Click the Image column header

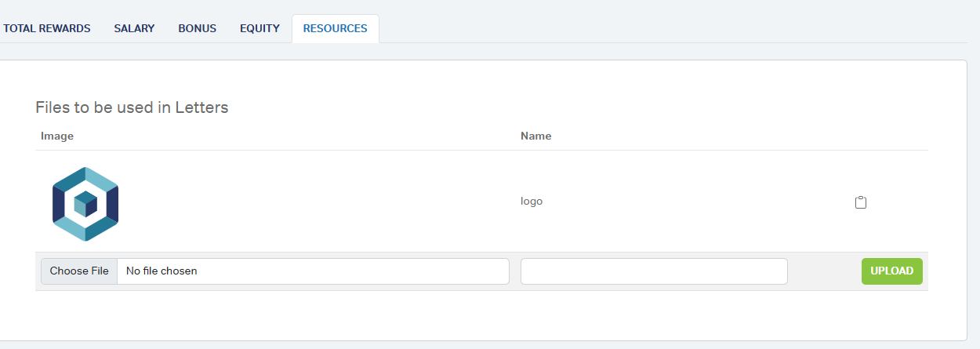coord(57,136)
